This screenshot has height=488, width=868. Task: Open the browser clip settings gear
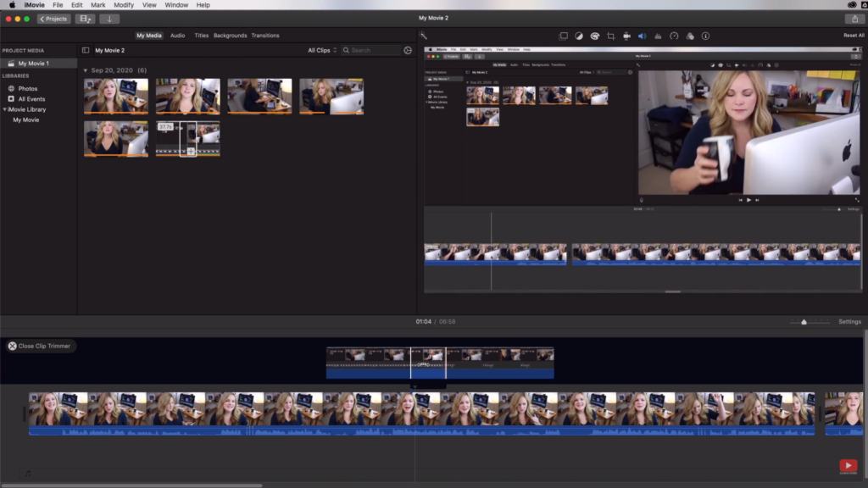coord(408,50)
